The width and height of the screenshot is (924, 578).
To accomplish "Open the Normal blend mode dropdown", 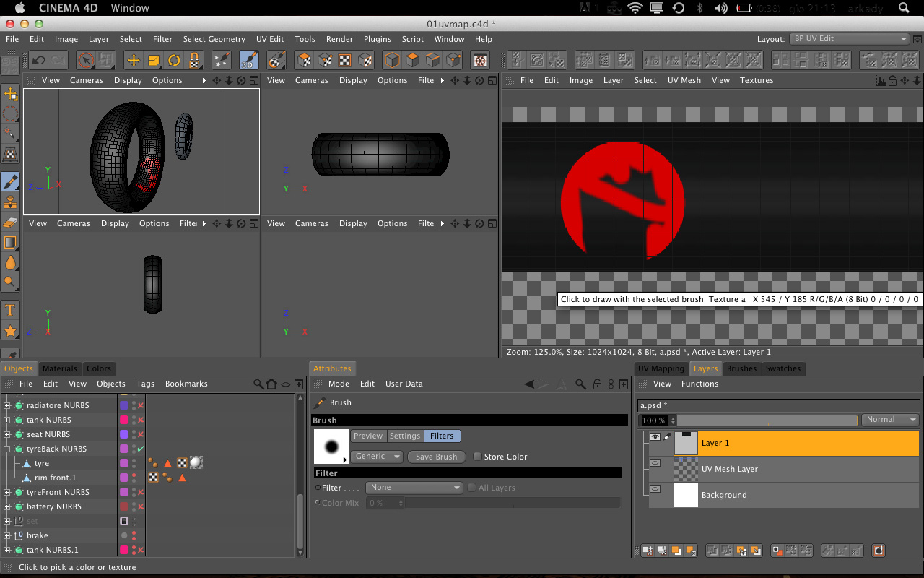I will (892, 420).
